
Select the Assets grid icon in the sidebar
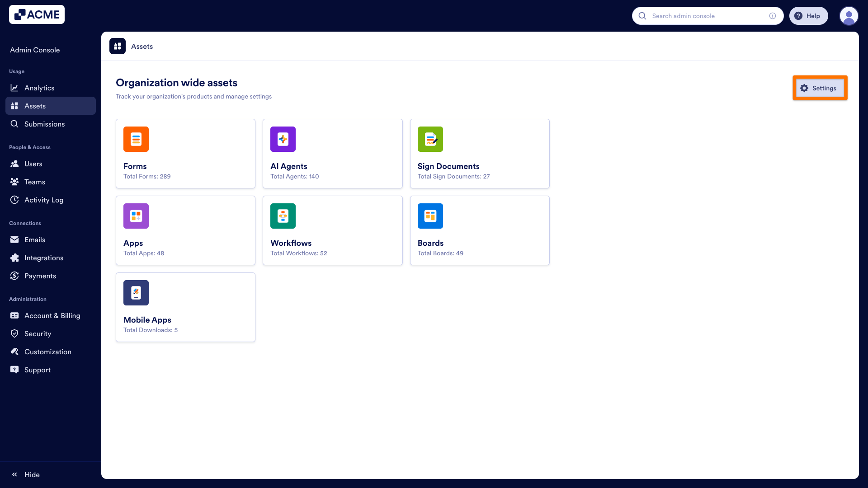[15, 106]
